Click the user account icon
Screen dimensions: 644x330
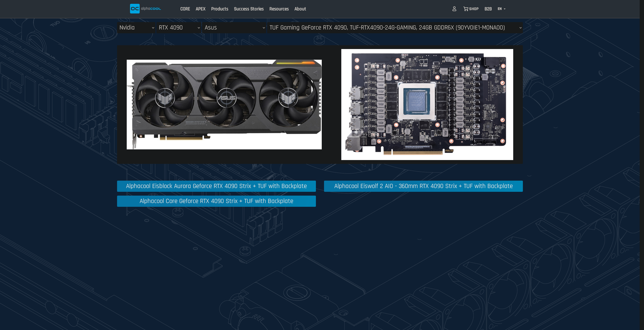point(454,9)
